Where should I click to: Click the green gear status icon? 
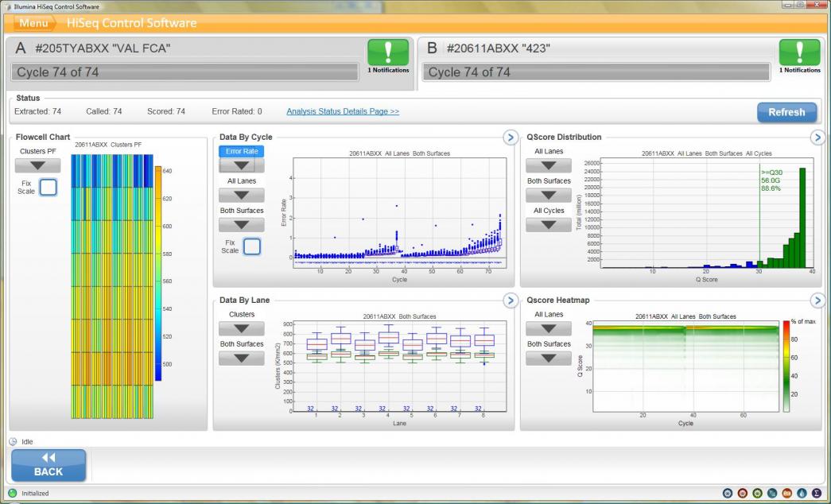coord(757,493)
